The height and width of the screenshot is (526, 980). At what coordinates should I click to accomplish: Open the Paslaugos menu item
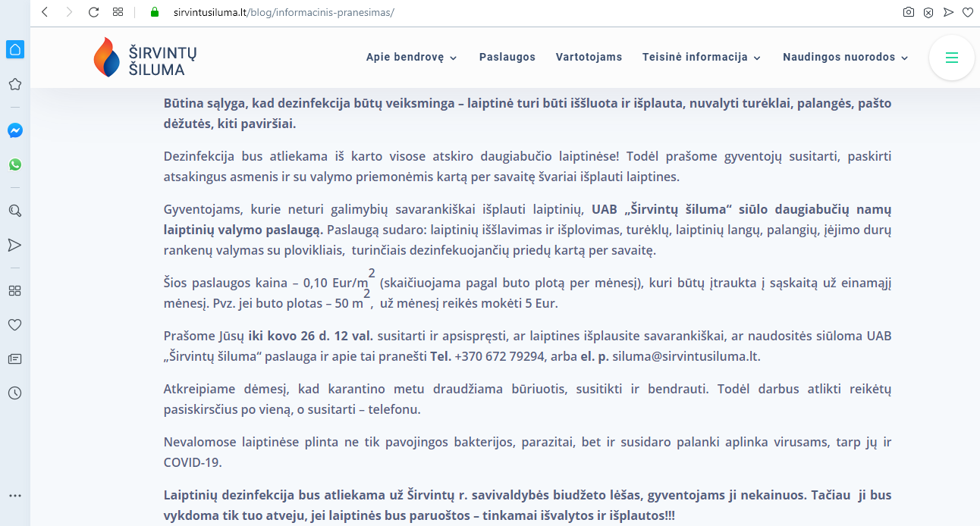[x=507, y=57]
